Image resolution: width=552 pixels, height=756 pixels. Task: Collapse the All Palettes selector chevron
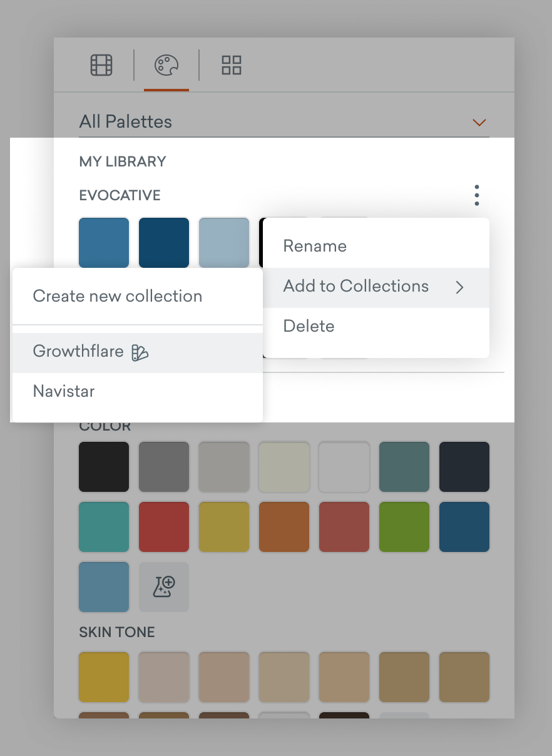[x=479, y=123]
